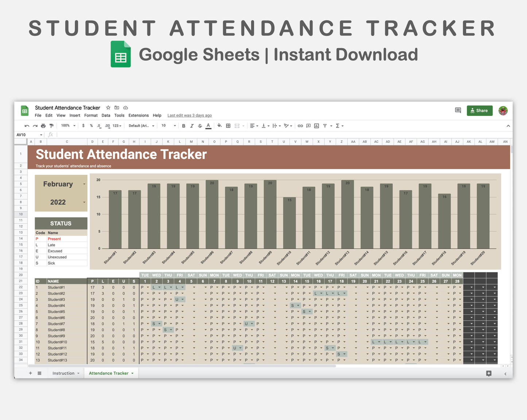Toggle italic formatting on the toolbar
Image resolution: width=527 pixels, height=420 pixels.
pyautogui.click(x=192, y=125)
